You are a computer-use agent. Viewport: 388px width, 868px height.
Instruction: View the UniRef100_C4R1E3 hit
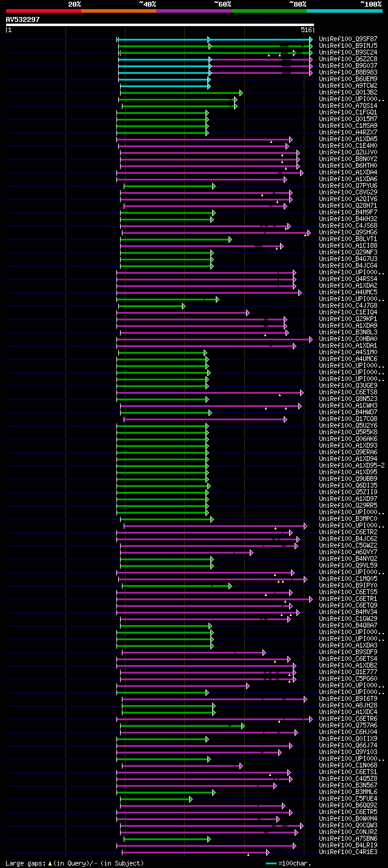348,852
